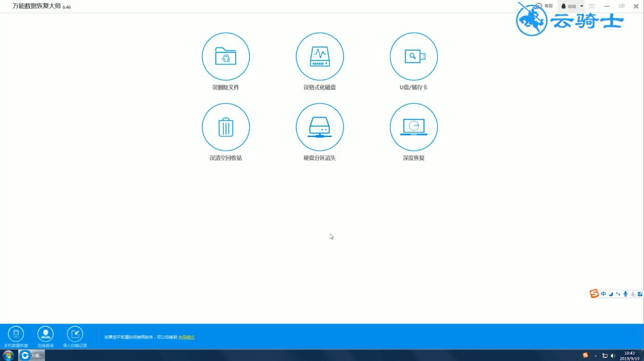Close the data recovery application
The height and width of the screenshot is (361, 644).
pyautogui.click(x=636, y=6)
